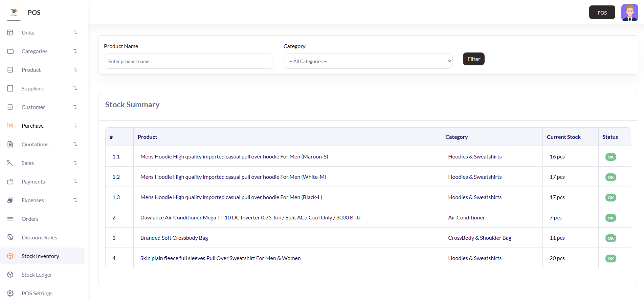
Task: Expand the Payments submenu arrow
Action: click(x=75, y=181)
